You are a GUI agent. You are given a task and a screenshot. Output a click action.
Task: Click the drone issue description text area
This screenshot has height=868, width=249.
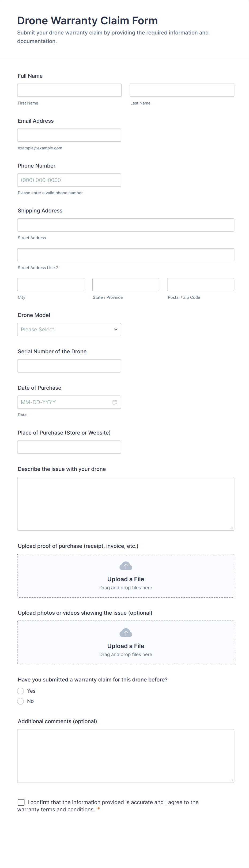click(126, 503)
